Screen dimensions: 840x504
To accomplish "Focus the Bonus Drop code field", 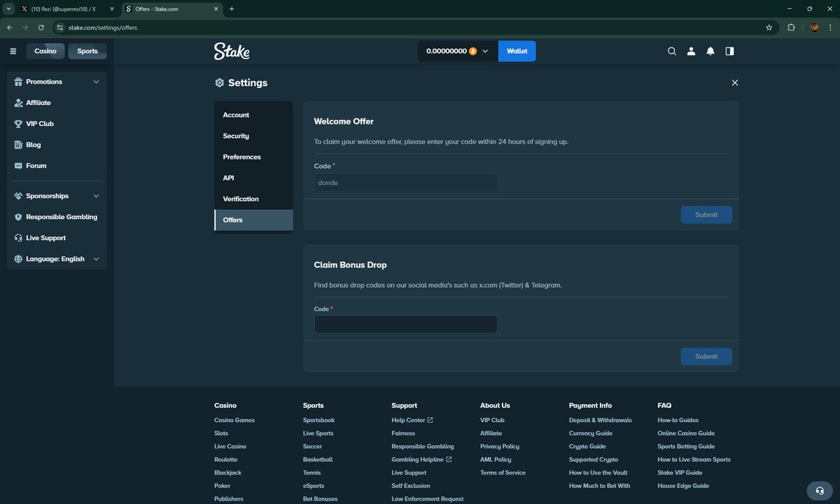I will [406, 324].
